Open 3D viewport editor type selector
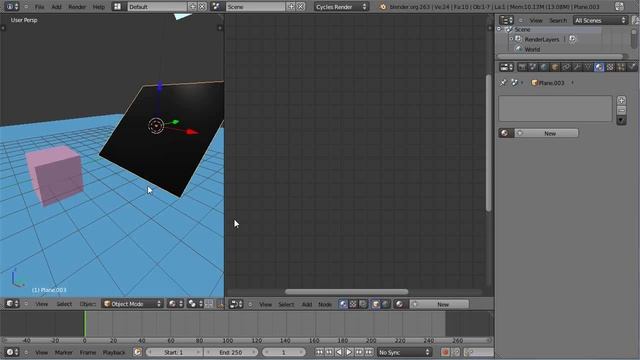This screenshot has width=640, height=360. (12, 304)
